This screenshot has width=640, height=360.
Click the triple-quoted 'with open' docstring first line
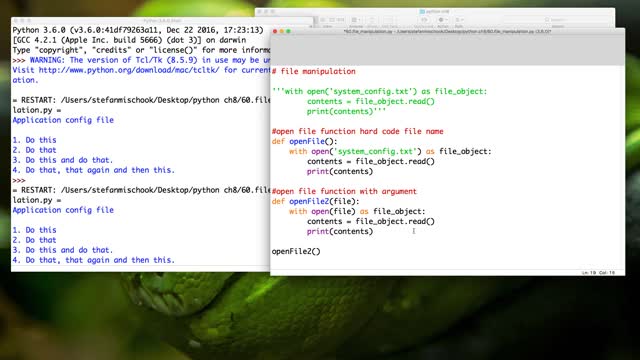pos(379,91)
